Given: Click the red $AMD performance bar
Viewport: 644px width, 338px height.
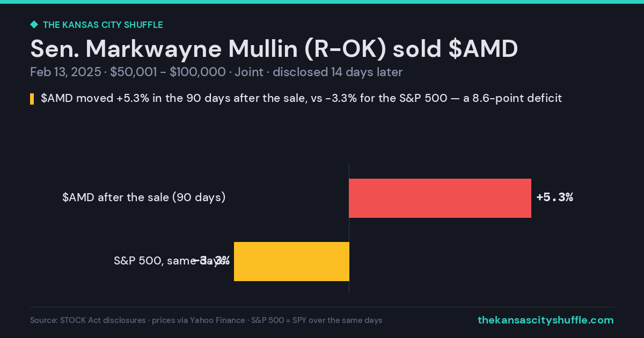Looking at the screenshot, I should (440, 198).
